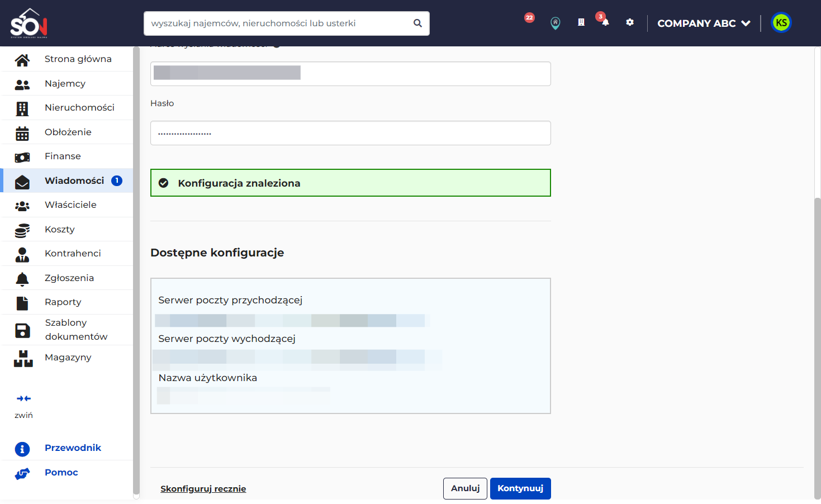This screenshot has height=504, width=821.
Task: Open settings gear icon
Action: pyautogui.click(x=630, y=22)
